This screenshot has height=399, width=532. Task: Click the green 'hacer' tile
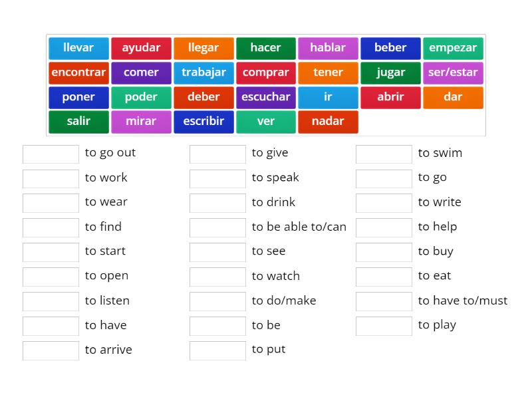266,48
